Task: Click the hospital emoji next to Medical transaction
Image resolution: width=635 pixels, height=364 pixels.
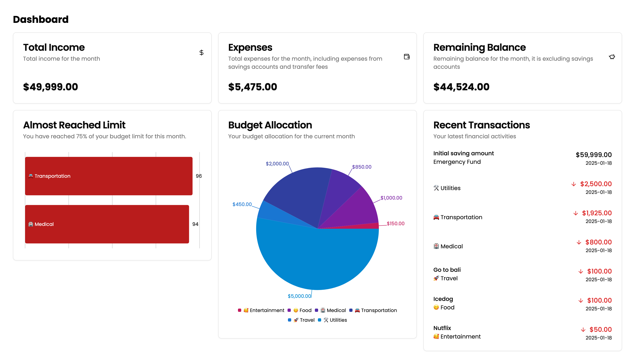Action: click(436, 246)
